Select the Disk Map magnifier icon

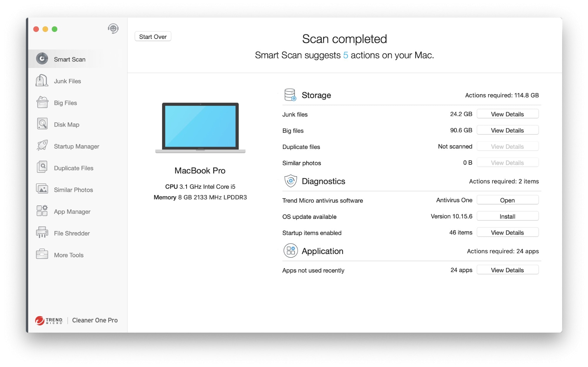click(42, 124)
